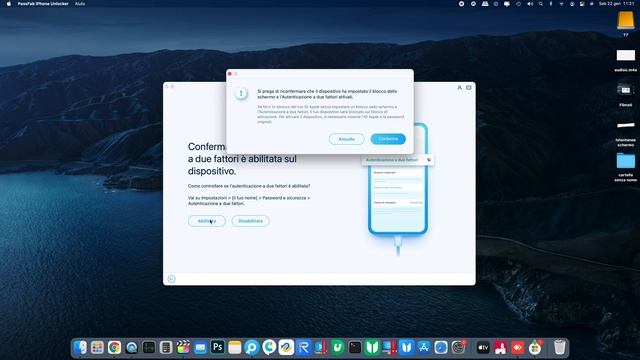The height and width of the screenshot is (360, 640).
Task: Open Terminal from the dock
Action: pyautogui.click(x=355, y=347)
